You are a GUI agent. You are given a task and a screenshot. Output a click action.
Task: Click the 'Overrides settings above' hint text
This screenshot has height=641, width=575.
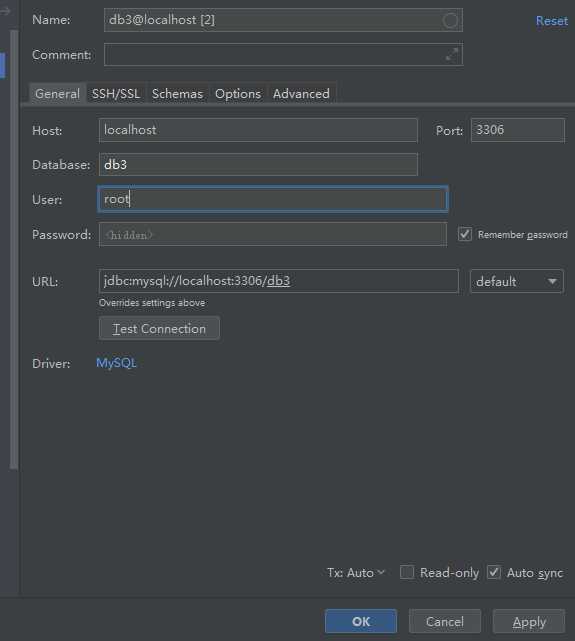point(152,303)
